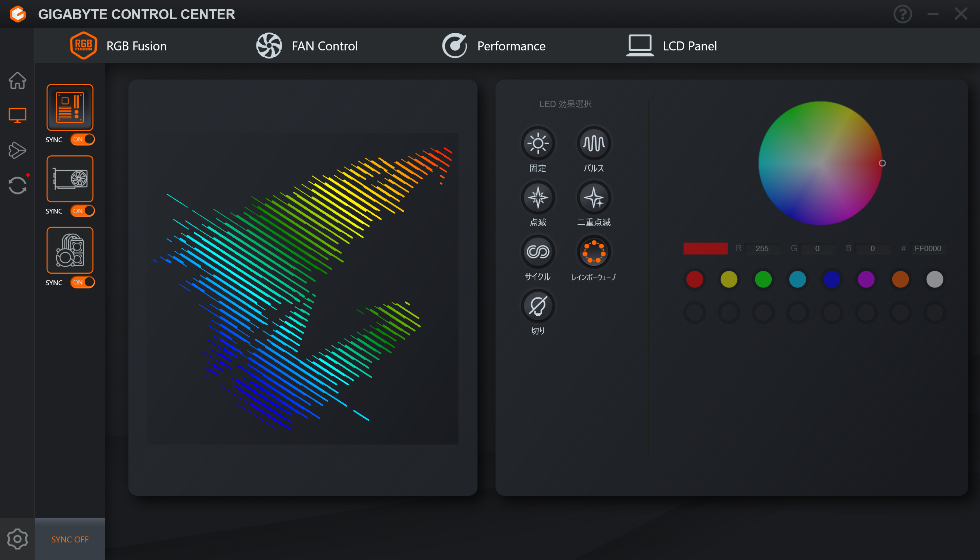Choose the レインボーウェーブ rainbow wave effect
The image size is (980, 560).
pyautogui.click(x=594, y=252)
